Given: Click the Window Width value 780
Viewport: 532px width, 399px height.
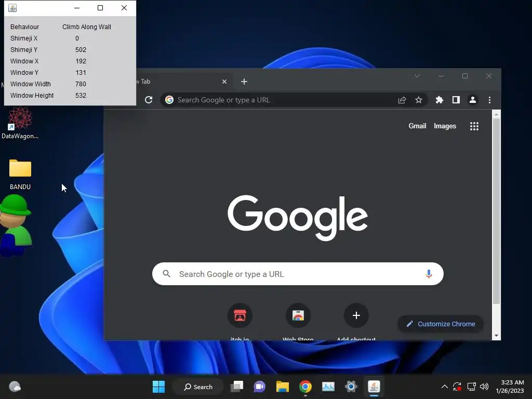Looking at the screenshot, I should pyautogui.click(x=81, y=84).
